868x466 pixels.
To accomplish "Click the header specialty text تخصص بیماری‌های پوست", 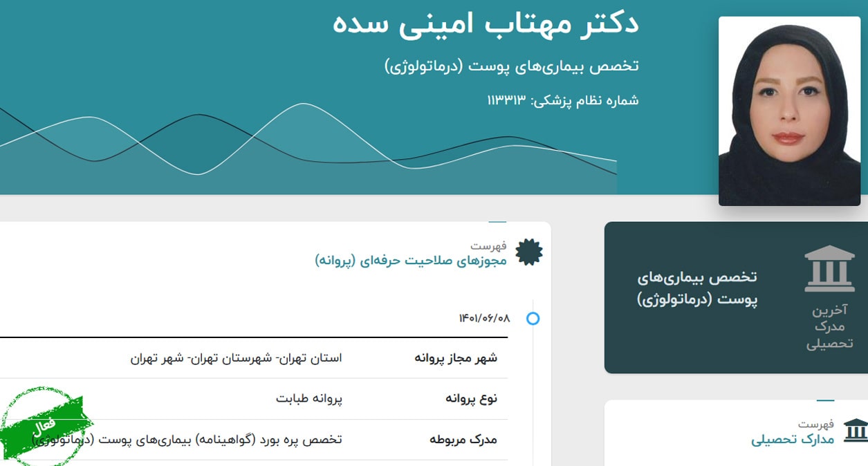I will 511,66.
